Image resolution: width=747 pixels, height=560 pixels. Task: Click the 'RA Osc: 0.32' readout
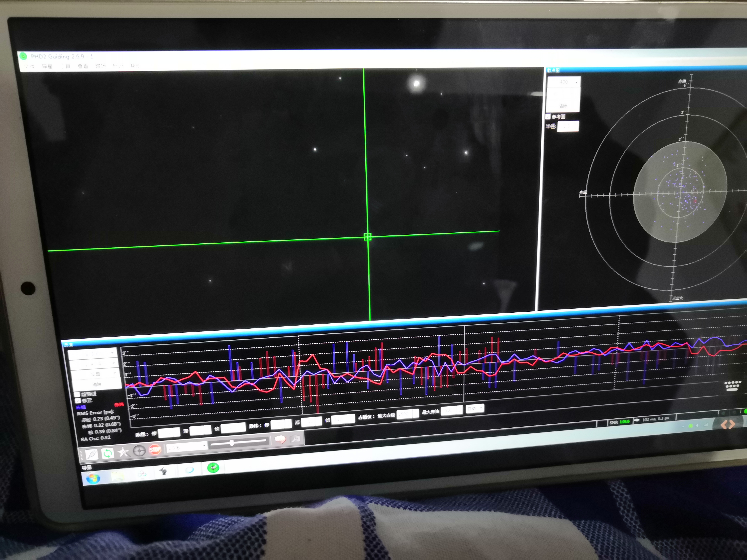pos(96,438)
